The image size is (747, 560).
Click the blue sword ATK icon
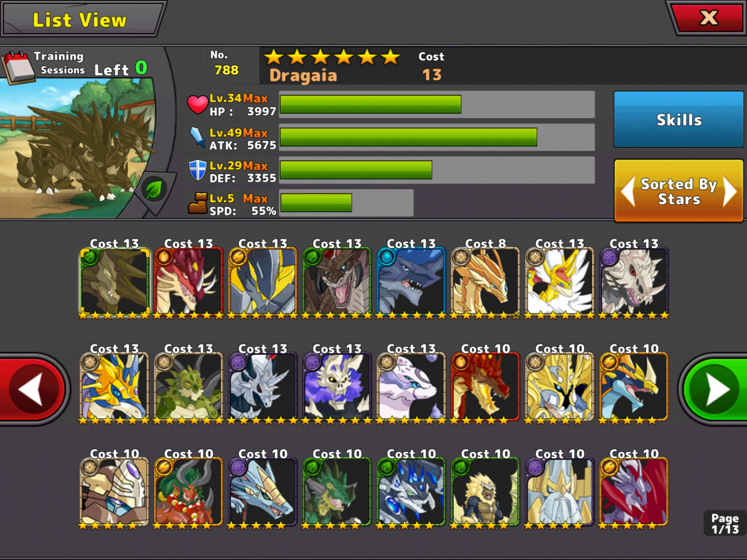pyautogui.click(x=197, y=137)
